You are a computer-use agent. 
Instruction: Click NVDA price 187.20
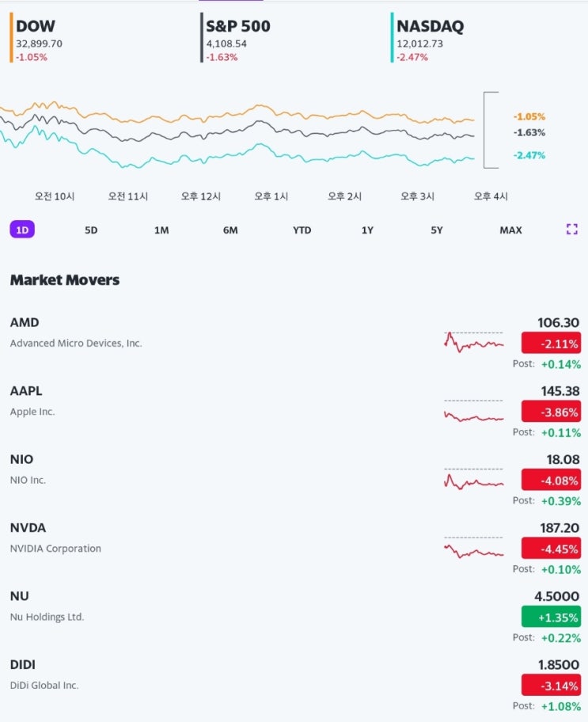(x=560, y=528)
